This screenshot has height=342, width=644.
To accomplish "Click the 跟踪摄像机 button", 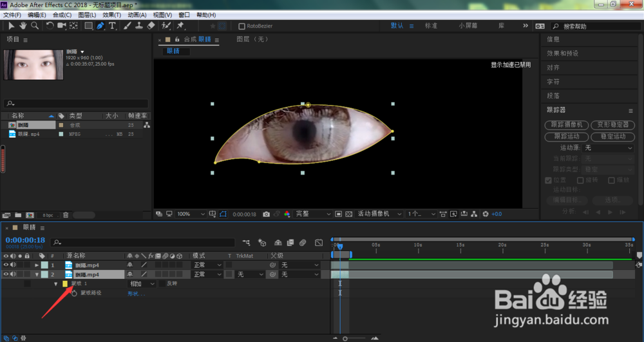I will click(x=566, y=124).
